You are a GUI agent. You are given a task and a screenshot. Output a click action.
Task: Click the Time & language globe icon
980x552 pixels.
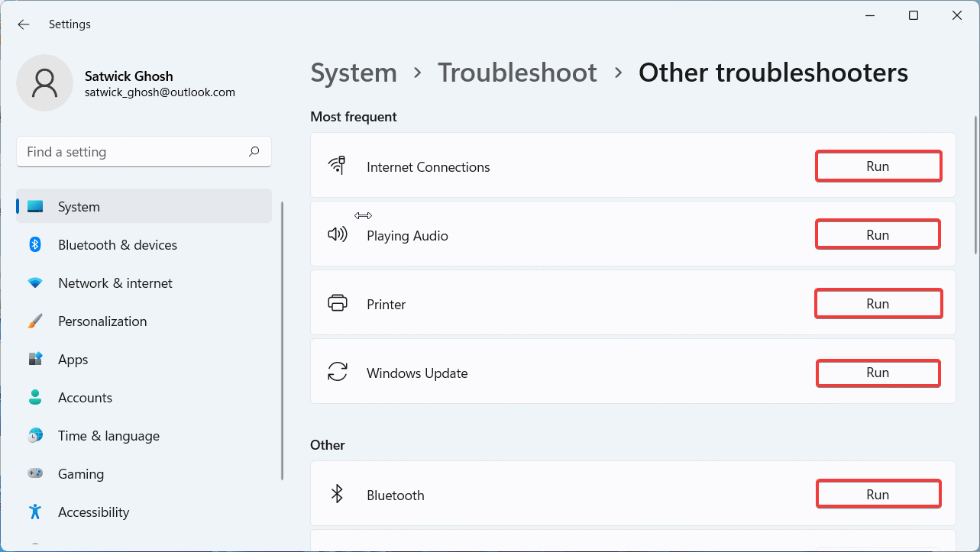[x=35, y=436]
